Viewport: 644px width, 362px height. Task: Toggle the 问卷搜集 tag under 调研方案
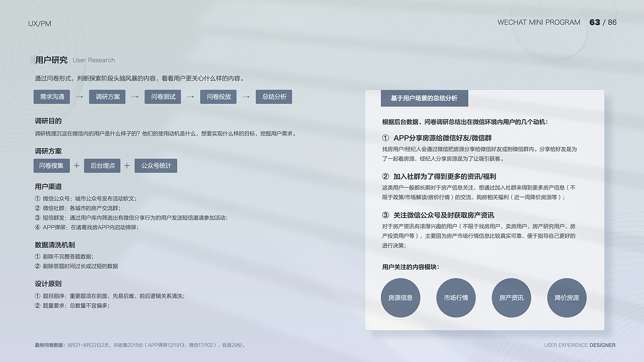52,165
